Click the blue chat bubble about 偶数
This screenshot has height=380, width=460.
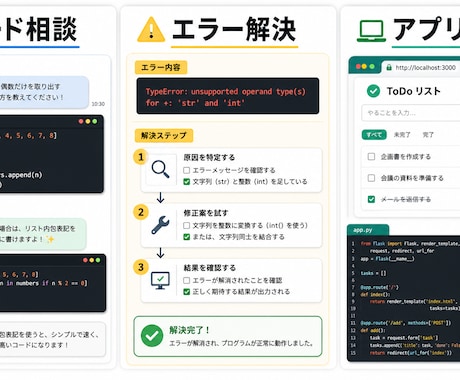tap(43, 92)
